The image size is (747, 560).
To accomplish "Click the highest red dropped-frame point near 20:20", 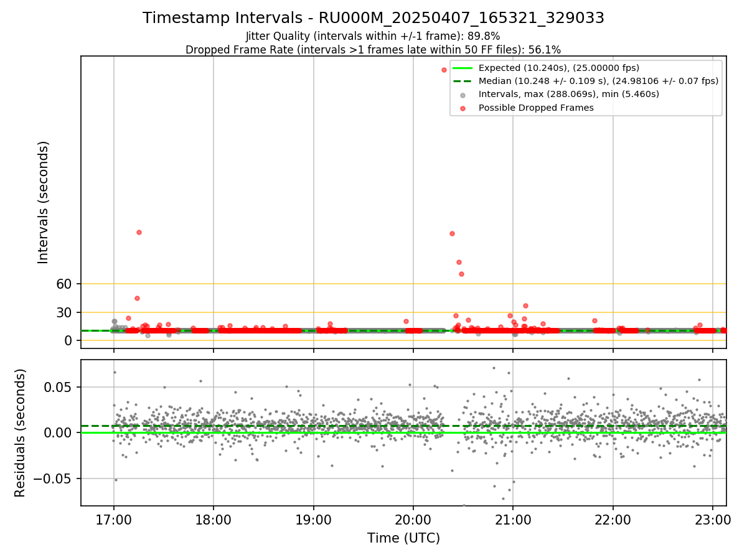I will click(444, 70).
